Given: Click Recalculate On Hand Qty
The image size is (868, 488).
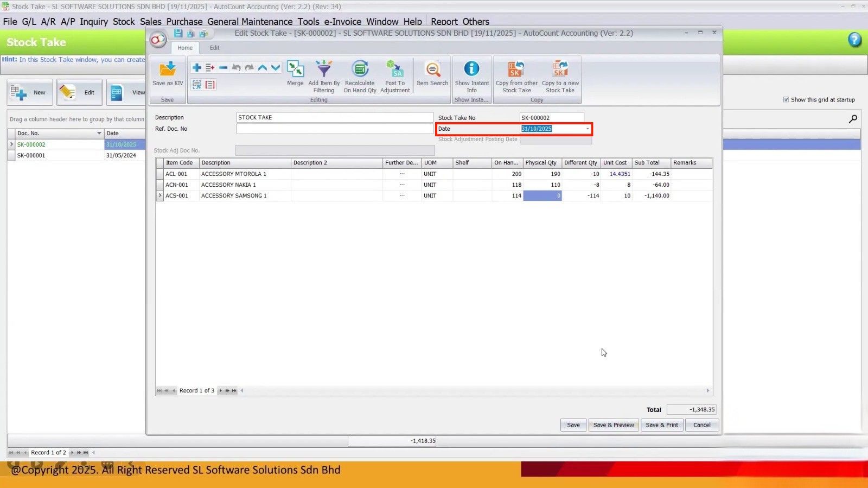Looking at the screenshot, I should coord(360,77).
